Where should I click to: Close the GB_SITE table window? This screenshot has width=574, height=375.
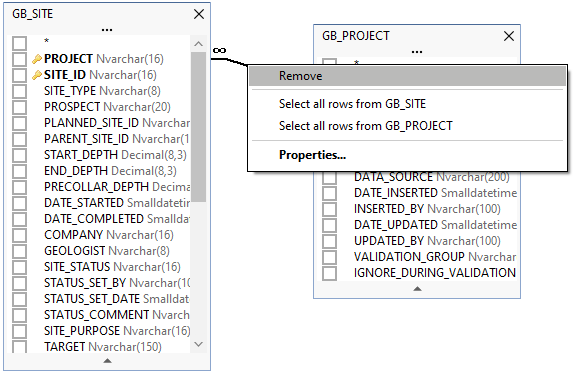199,14
